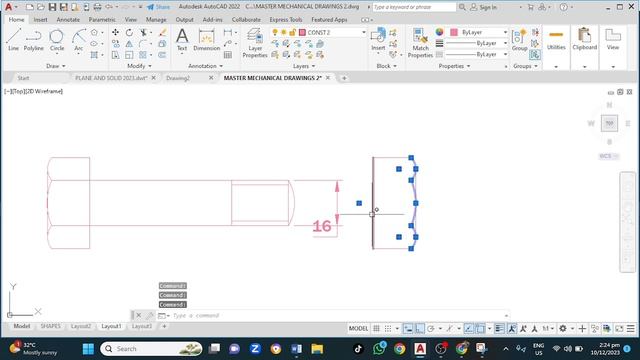Click the Array tool icon
Image resolution: width=640 pixels, height=360 pixels.
(x=143, y=55)
